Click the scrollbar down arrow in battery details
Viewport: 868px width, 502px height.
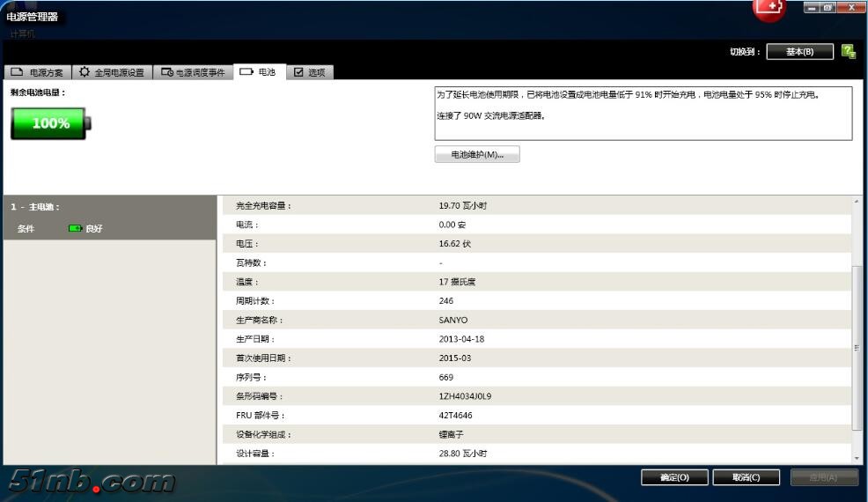(857, 458)
